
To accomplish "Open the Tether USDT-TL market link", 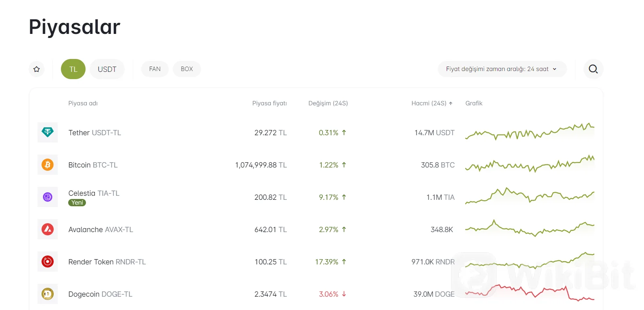I will pyautogui.click(x=95, y=133).
